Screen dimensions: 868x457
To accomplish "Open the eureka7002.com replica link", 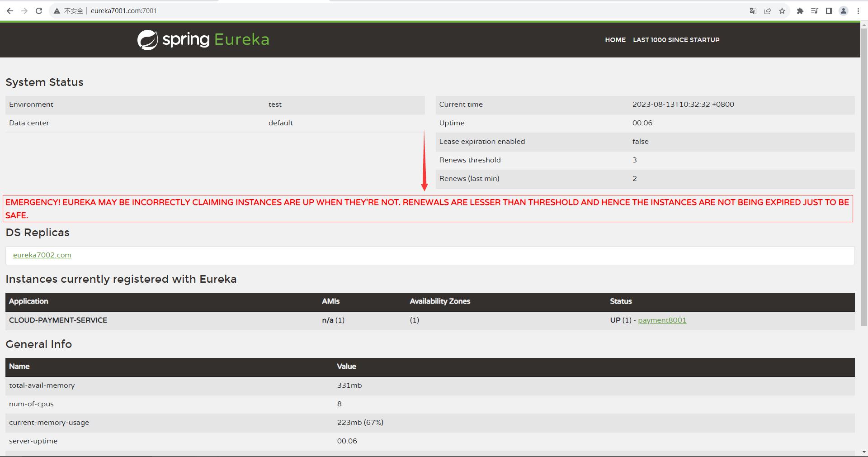I will point(42,255).
